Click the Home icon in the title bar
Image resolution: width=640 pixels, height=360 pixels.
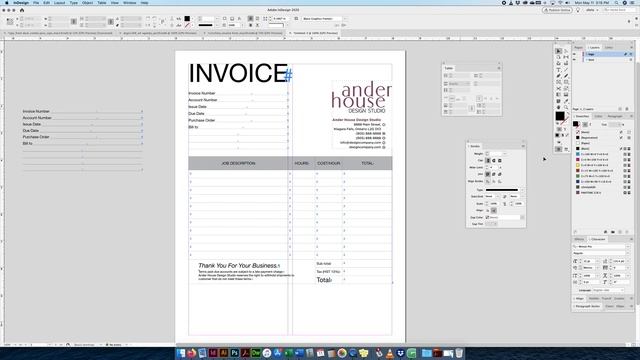(x=22, y=10)
